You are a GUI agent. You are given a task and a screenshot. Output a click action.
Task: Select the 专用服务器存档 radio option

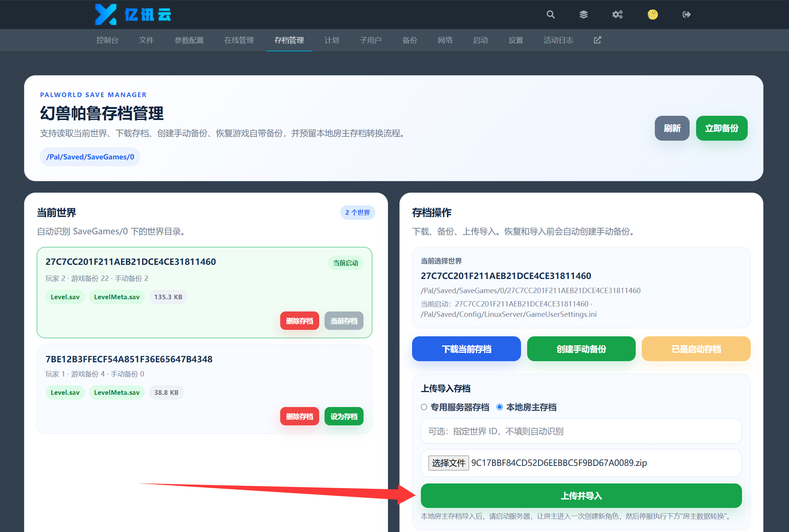[424, 407]
